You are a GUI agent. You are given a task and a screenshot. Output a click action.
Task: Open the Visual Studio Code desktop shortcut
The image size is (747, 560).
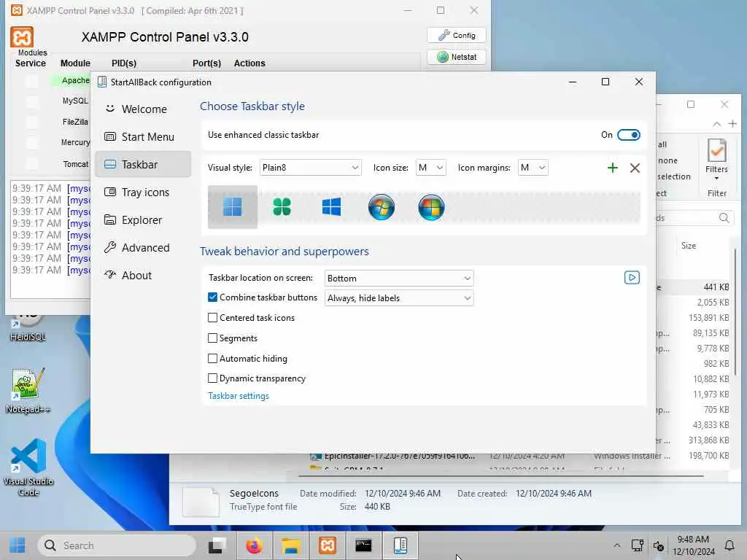28,467
